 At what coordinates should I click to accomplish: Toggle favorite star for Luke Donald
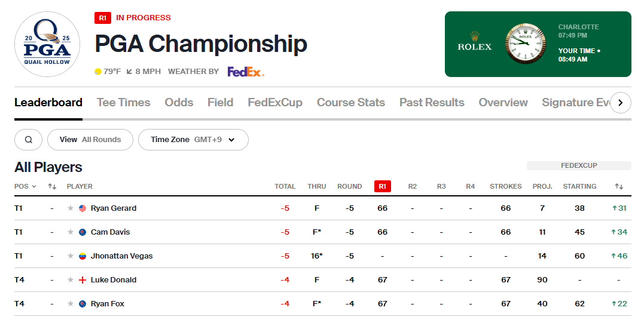point(71,279)
